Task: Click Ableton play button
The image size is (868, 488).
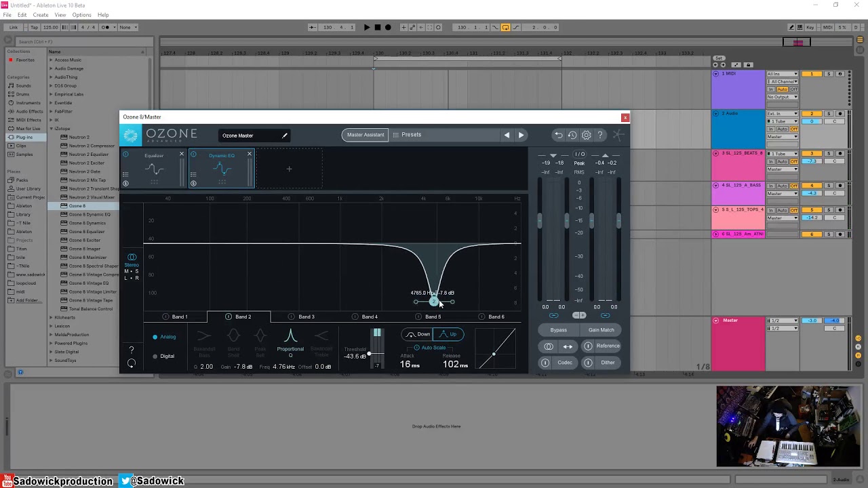Action: (x=367, y=27)
